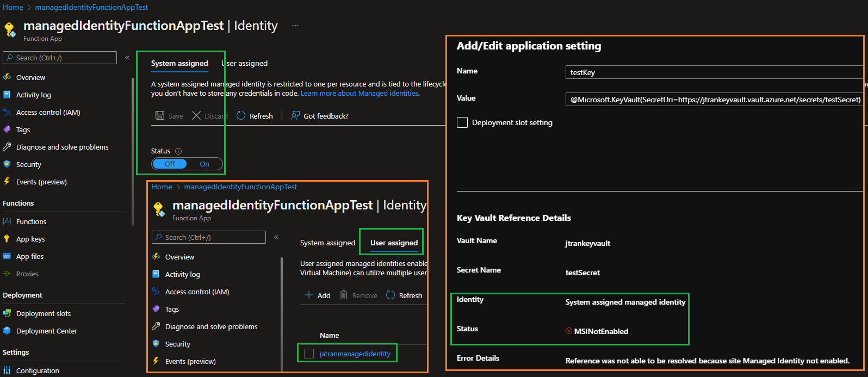Click the System assigned managed identity value
This screenshot has height=377, width=868.
tap(625, 302)
